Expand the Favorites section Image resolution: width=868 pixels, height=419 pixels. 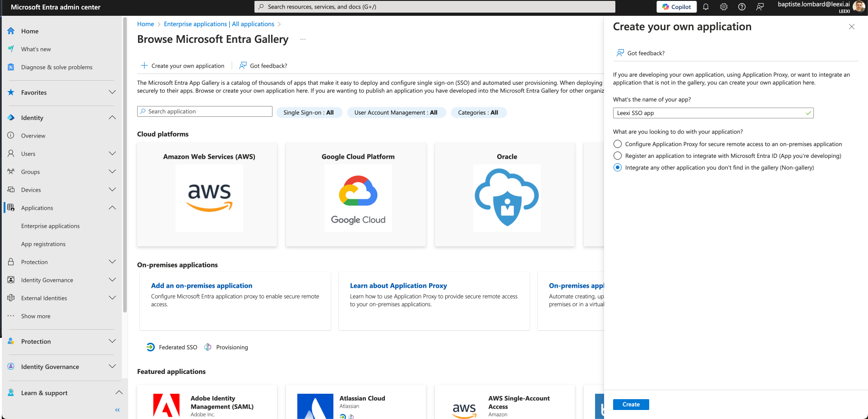pyautogui.click(x=112, y=92)
